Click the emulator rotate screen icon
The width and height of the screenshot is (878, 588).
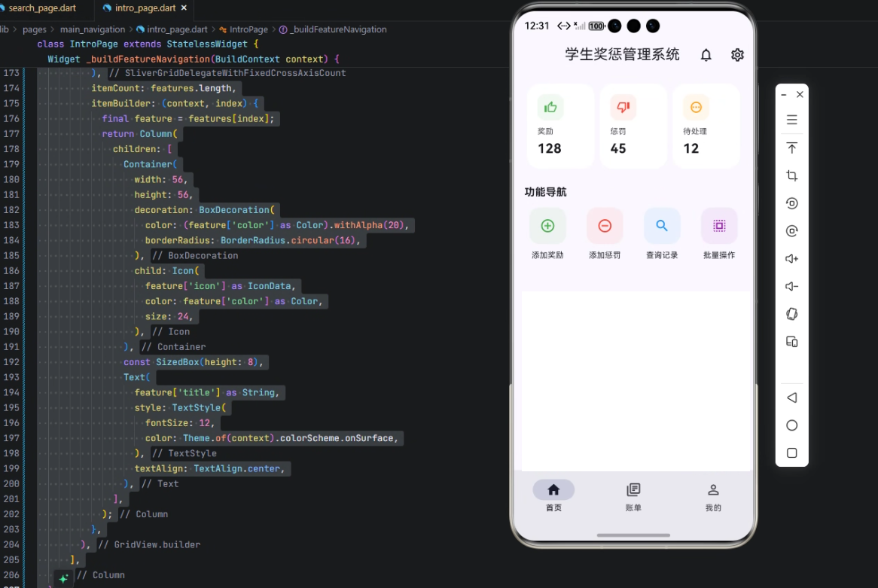[x=791, y=314]
